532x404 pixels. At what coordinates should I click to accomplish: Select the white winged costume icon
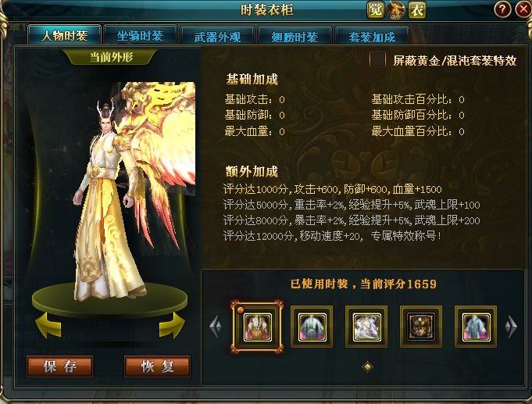tap(366, 327)
